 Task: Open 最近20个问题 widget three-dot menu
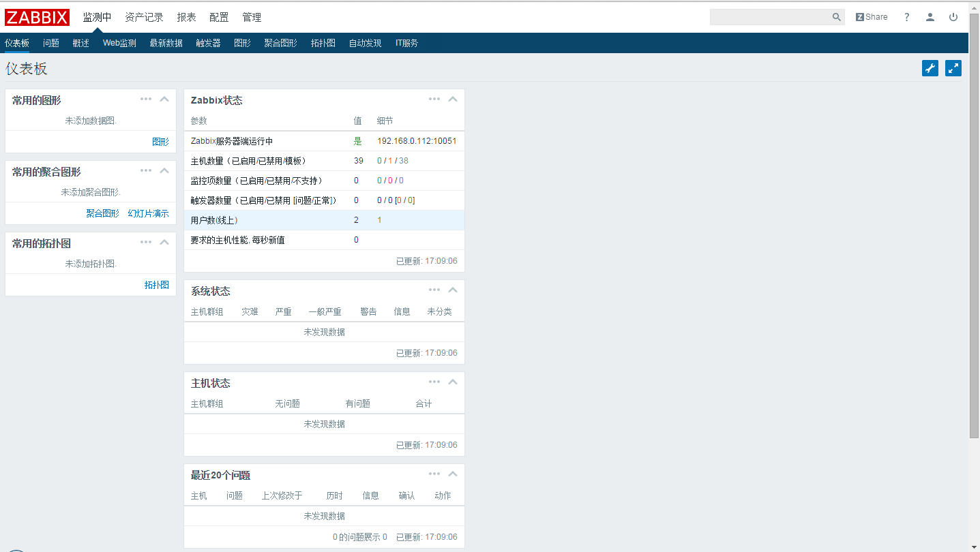[434, 474]
